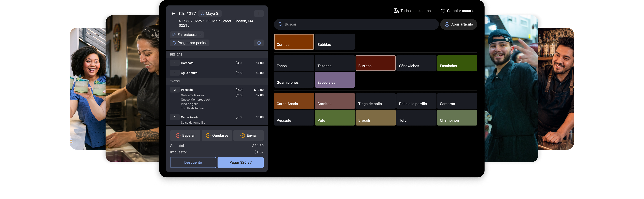Click the Buscar search field
The height and width of the screenshot is (199, 644).
pos(356,24)
